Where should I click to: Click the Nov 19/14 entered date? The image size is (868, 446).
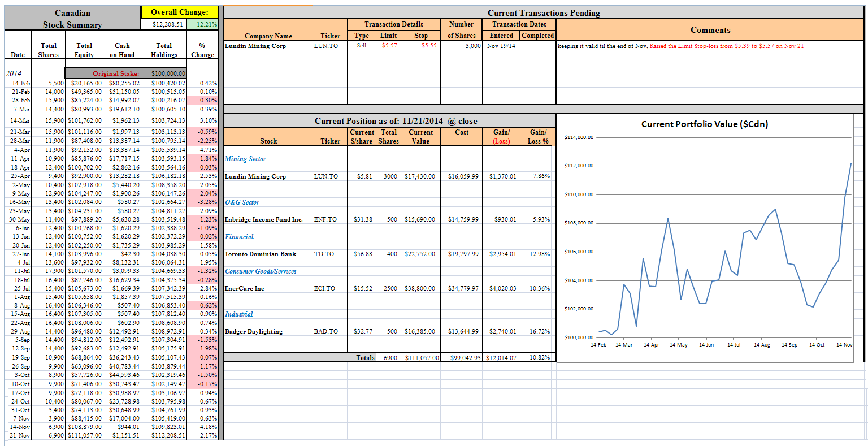click(501, 46)
